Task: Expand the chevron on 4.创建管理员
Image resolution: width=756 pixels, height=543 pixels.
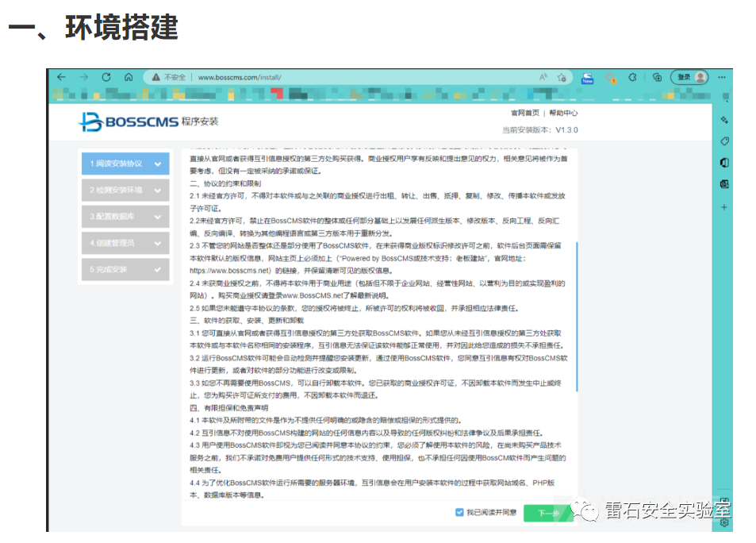Action: pyautogui.click(x=158, y=243)
